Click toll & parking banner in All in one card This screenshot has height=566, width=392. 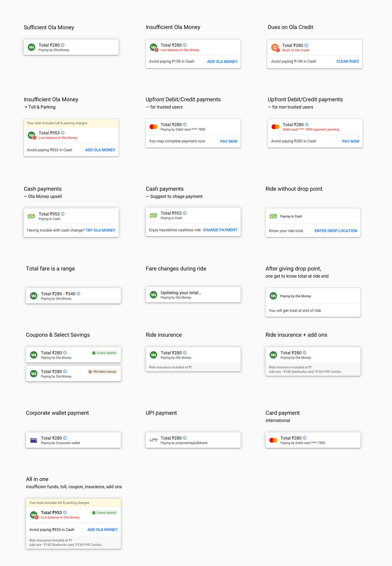73,503
